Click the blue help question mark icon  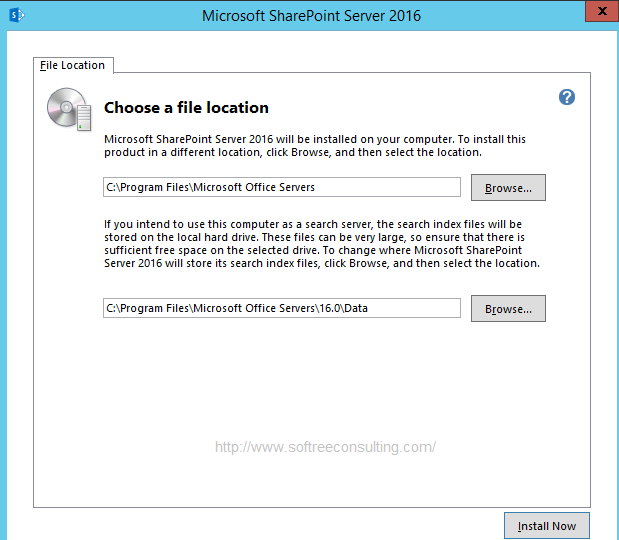pyautogui.click(x=566, y=97)
